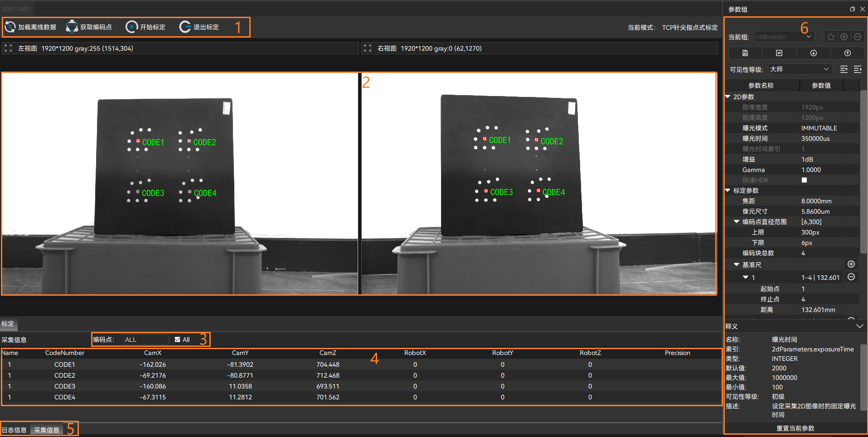Switch to the 采集信息 tab

tap(46, 429)
